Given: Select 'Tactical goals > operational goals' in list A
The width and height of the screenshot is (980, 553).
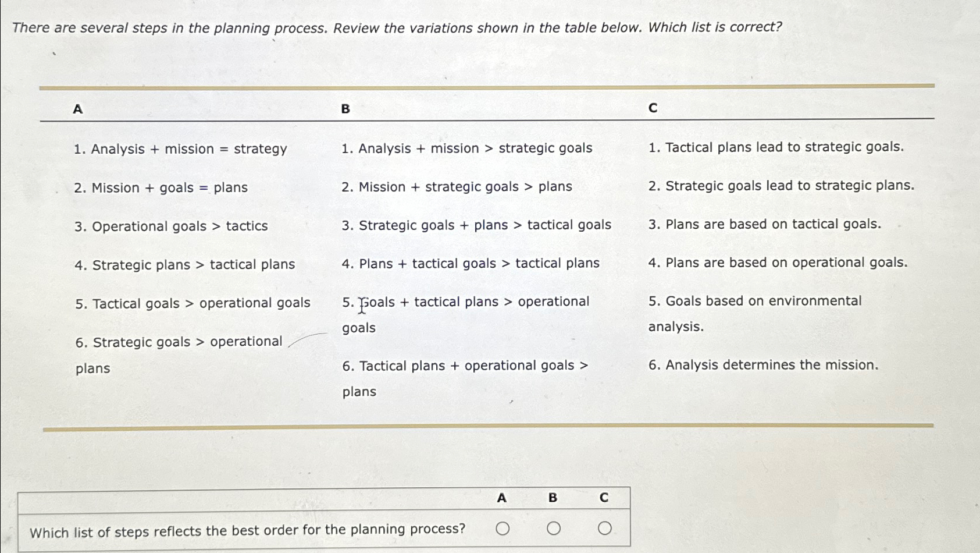Looking at the screenshot, I should (x=193, y=303).
